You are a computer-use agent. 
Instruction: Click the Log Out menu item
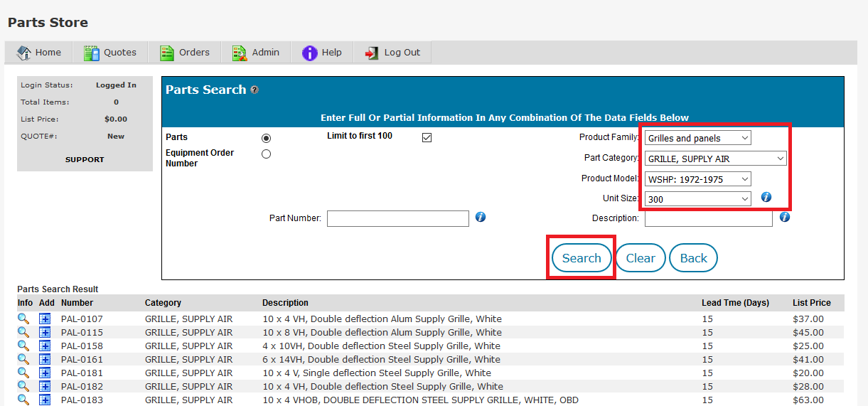(392, 53)
